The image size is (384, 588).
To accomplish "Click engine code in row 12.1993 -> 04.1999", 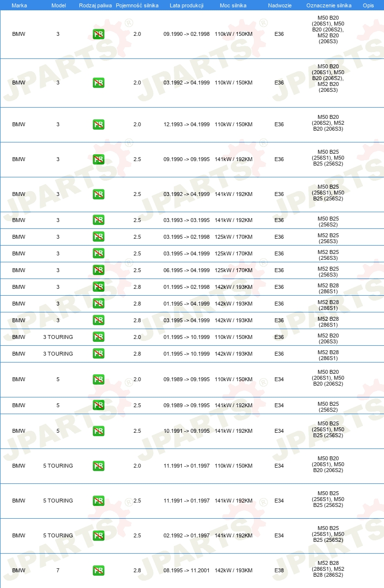I will pos(328,123).
